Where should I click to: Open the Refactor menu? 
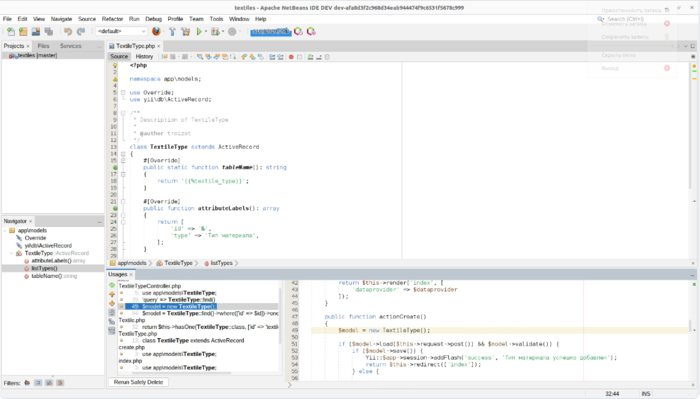pos(112,19)
